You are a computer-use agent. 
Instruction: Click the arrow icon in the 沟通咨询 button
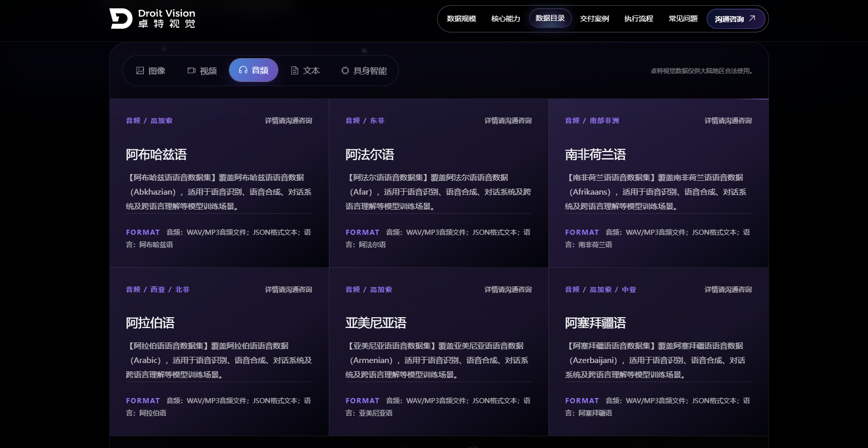point(752,19)
